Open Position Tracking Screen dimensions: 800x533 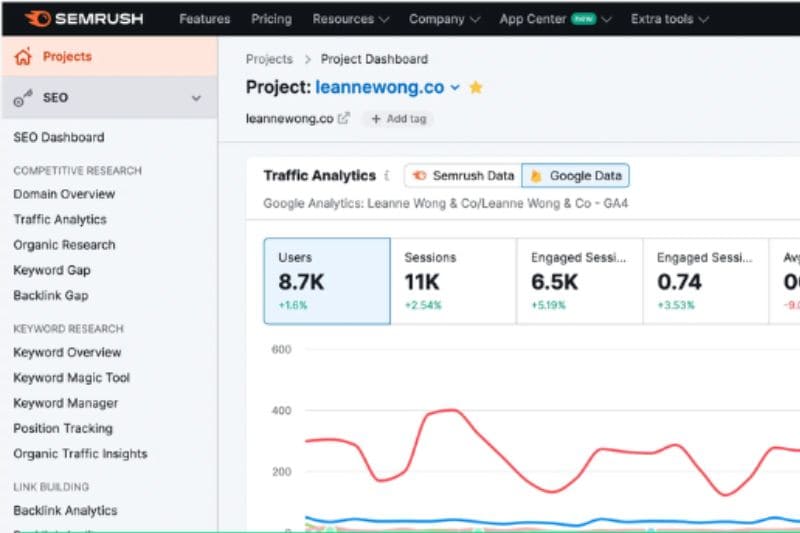[x=63, y=428]
